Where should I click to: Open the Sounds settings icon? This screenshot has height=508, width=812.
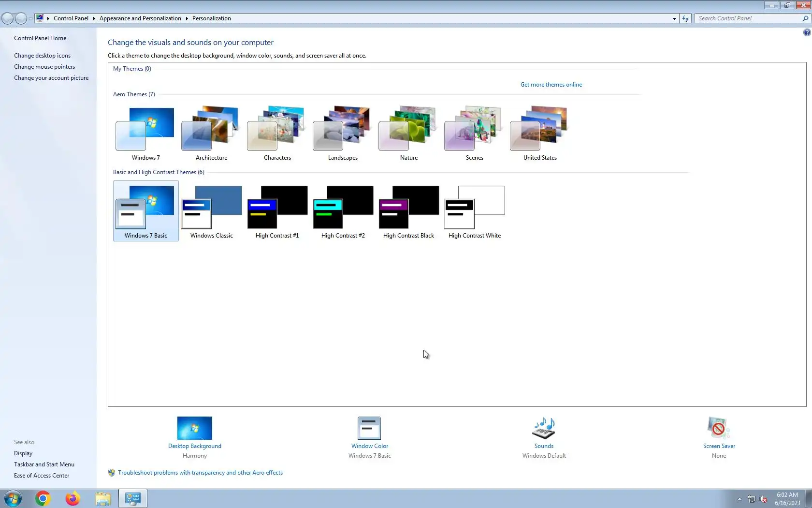544,428
